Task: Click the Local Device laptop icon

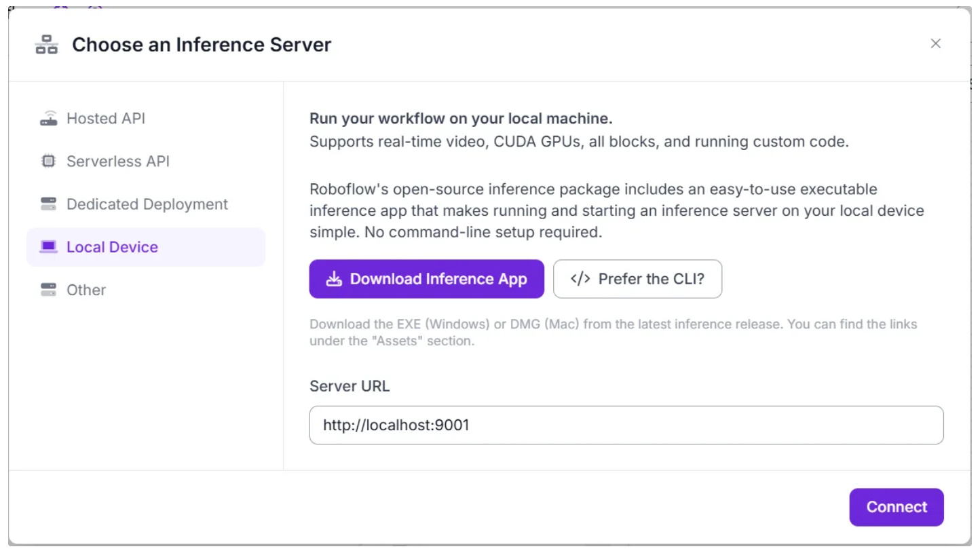Action: (x=49, y=247)
